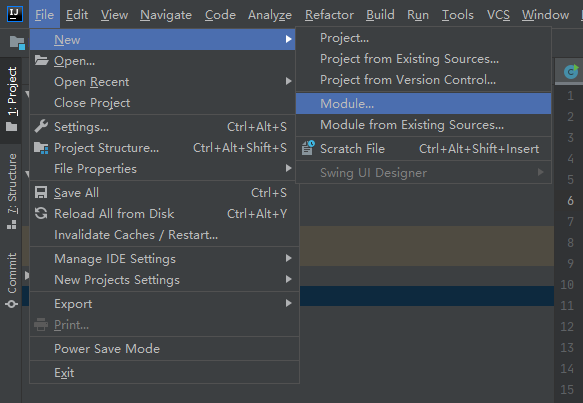Open the Edit menu
Image resolution: width=583 pixels, height=403 pixels.
point(77,15)
